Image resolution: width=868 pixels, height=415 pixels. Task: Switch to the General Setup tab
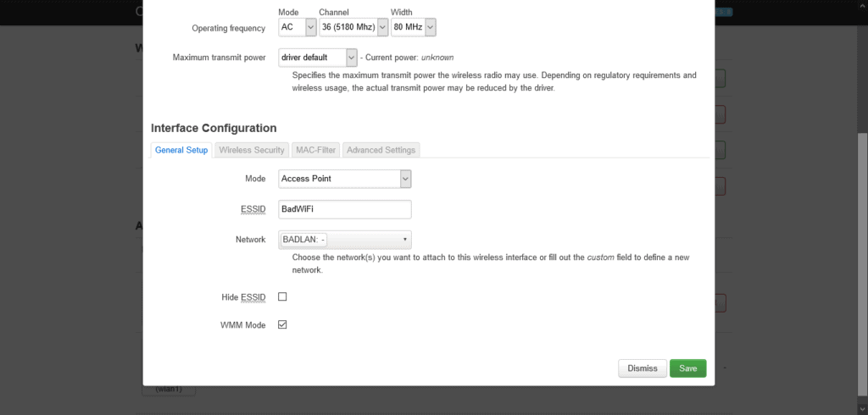(181, 150)
